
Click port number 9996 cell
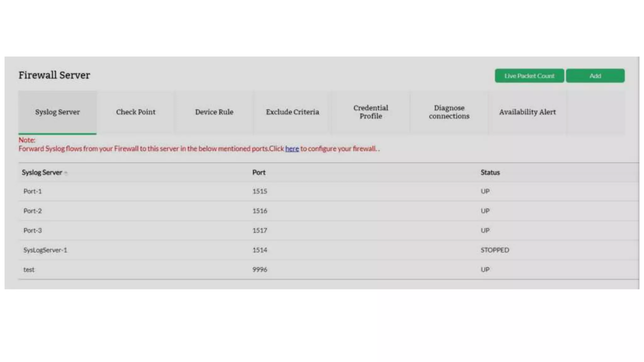click(x=259, y=270)
